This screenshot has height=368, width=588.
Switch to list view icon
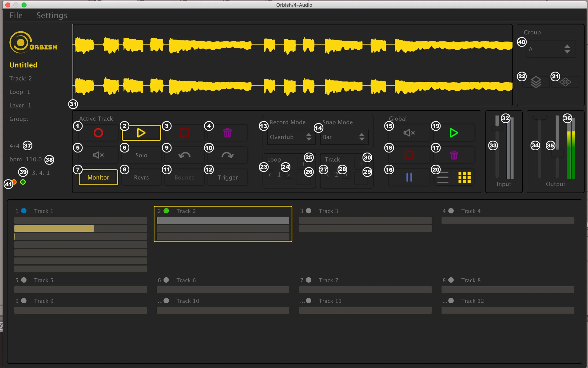click(x=443, y=177)
